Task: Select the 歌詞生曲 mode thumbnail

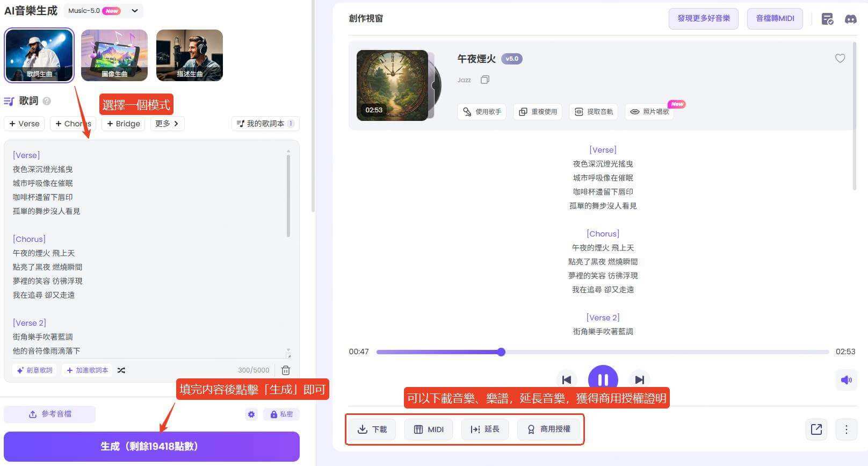Action: point(39,55)
